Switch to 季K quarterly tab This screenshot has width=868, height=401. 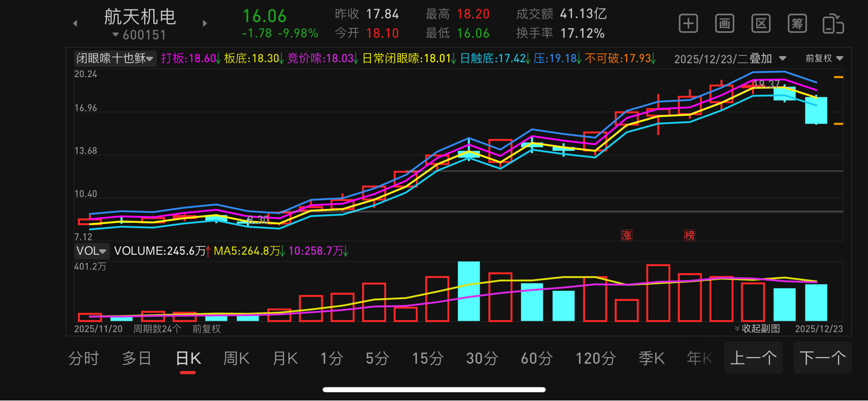click(x=652, y=358)
